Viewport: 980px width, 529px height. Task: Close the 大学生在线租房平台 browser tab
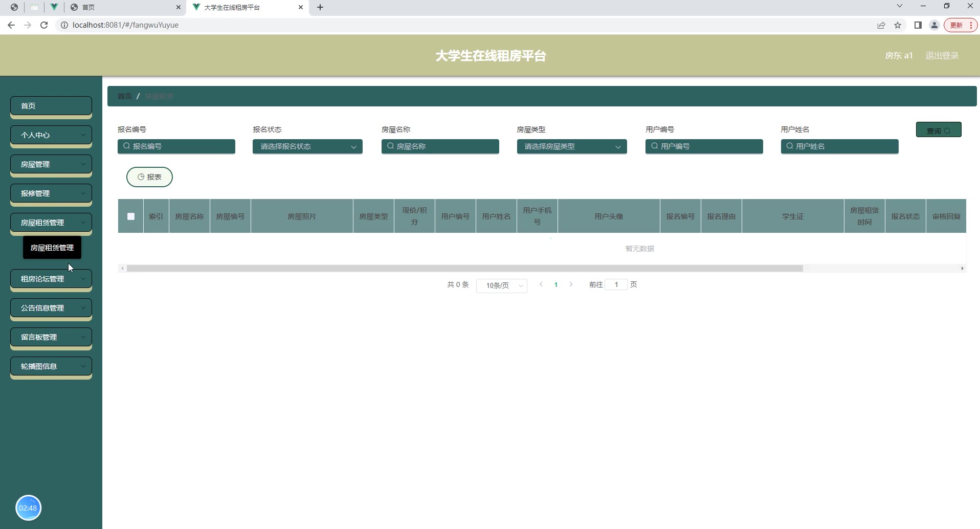pos(301,7)
